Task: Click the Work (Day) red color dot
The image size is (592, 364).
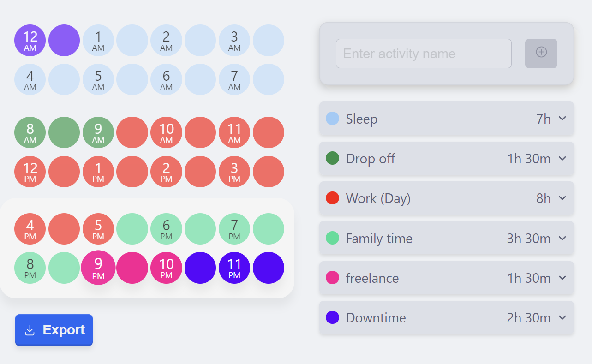Action: point(332,198)
